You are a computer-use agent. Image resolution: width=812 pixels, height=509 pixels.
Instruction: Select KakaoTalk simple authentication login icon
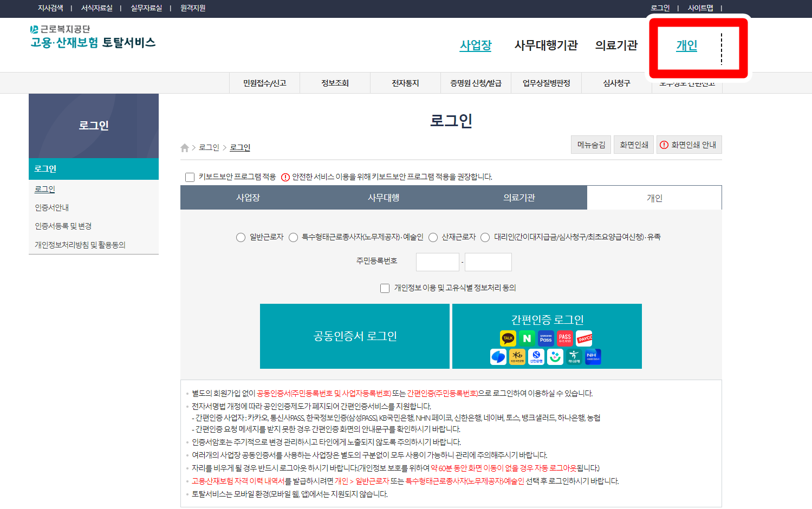tap(508, 338)
